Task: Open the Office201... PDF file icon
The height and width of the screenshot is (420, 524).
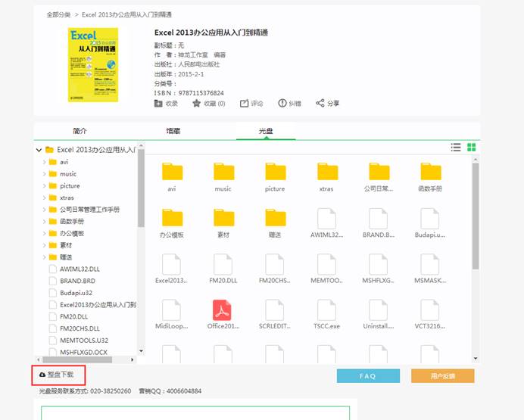Action: click(x=222, y=310)
